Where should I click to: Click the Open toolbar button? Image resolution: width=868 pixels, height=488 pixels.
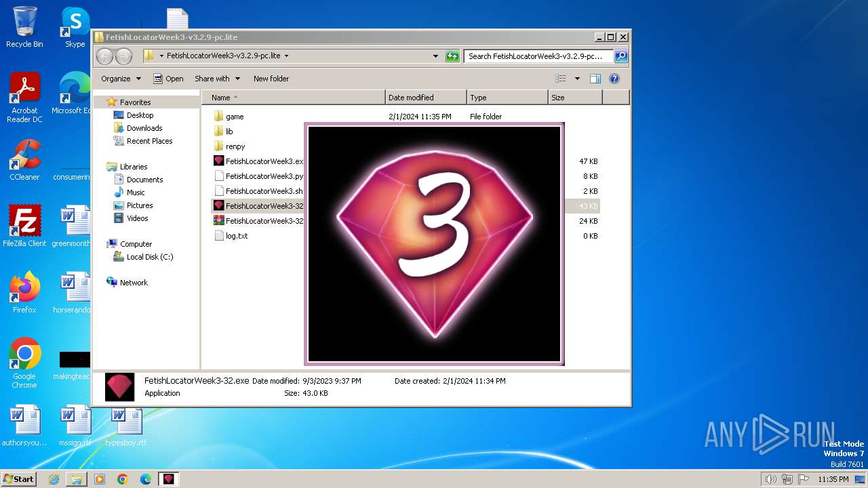coord(168,79)
